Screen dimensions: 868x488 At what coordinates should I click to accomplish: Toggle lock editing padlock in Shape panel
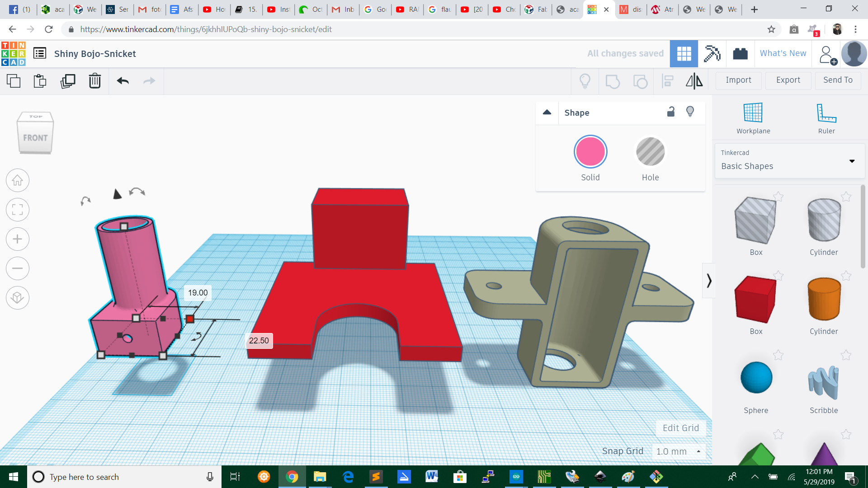pos(671,112)
